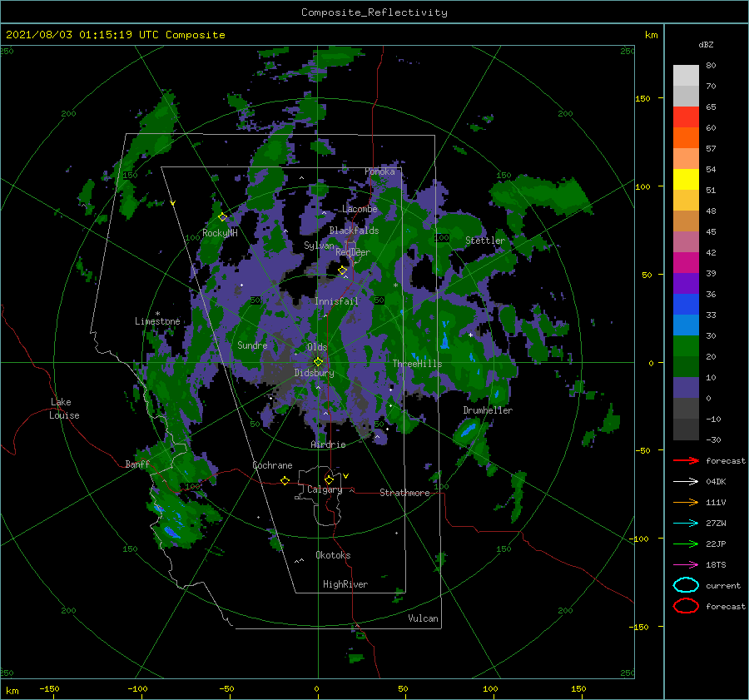Viewport: 749px width, 700px height.
Task: Select the yellow diamond marker below Cochrane
Action: (285, 480)
